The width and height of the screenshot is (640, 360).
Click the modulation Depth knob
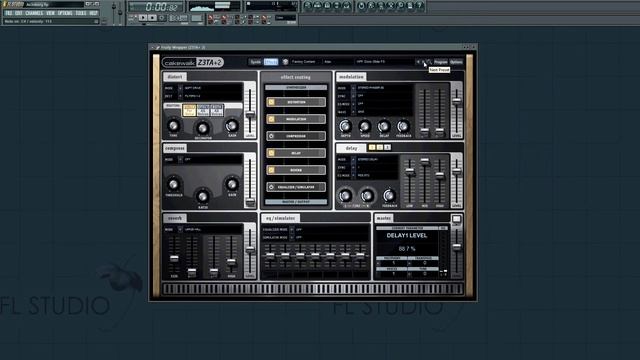pos(345,126)
